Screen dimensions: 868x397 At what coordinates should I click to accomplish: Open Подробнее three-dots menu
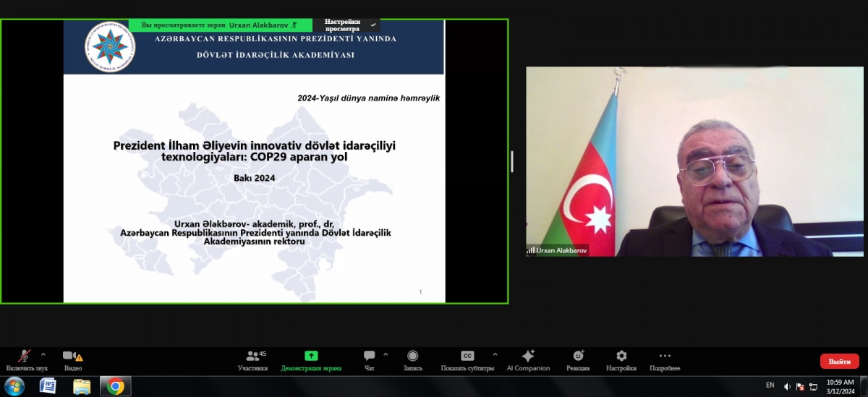coord(665,360)
